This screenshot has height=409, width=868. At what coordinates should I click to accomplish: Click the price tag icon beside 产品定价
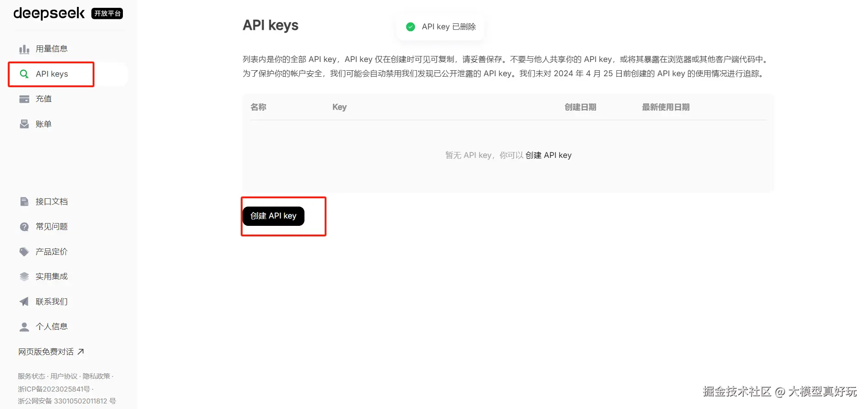tap(24, 252)
